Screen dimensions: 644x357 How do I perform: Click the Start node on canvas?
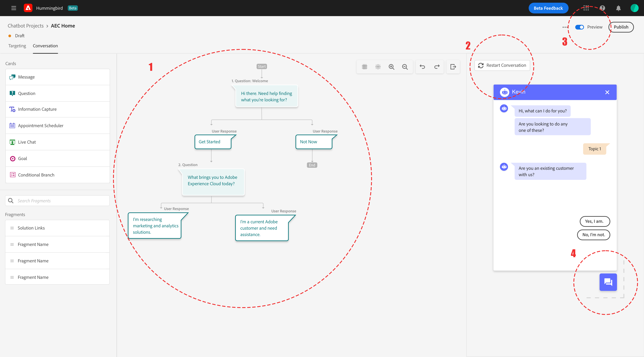coord(262,66)
